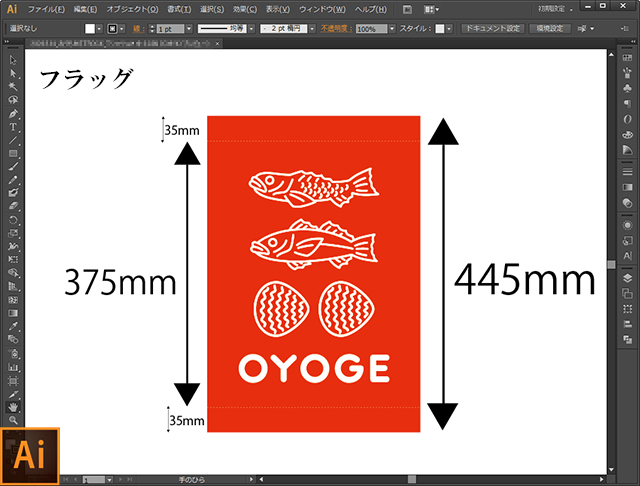Viewport: 640px width, 486px height.
Task: Click the 環境設定 button
Action: [549, 30]
